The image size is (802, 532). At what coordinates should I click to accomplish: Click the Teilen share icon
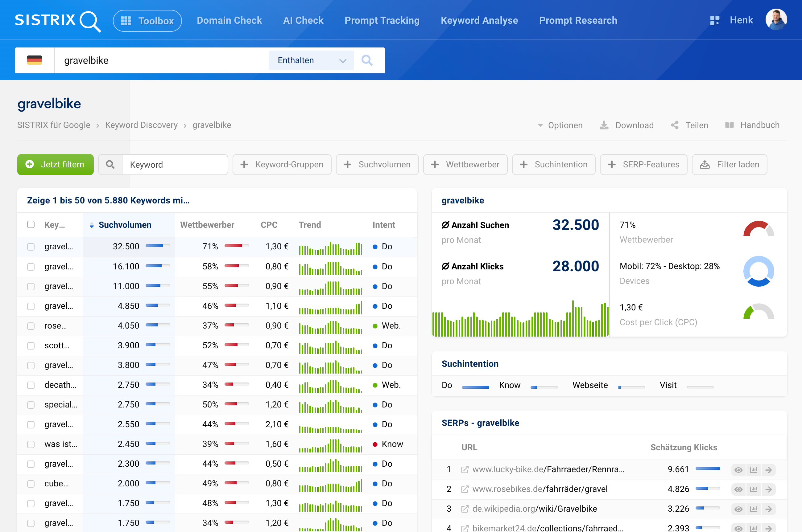click(675, 125)
